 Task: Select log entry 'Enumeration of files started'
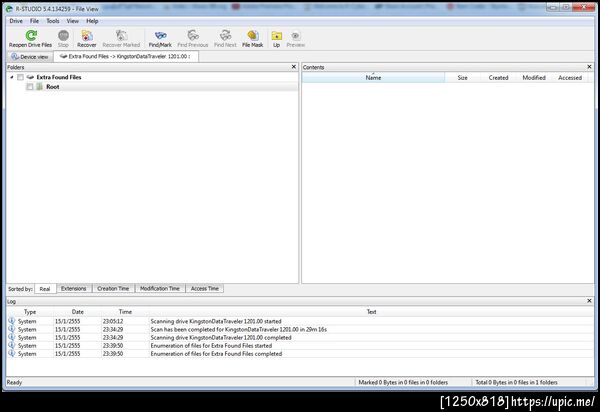click(x=211, y=346)
